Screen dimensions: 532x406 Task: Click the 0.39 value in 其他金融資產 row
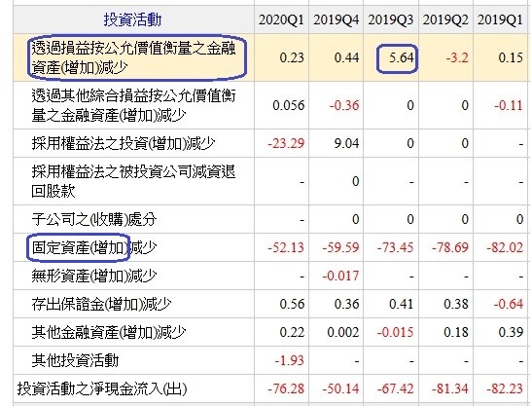tap(511, 332)
